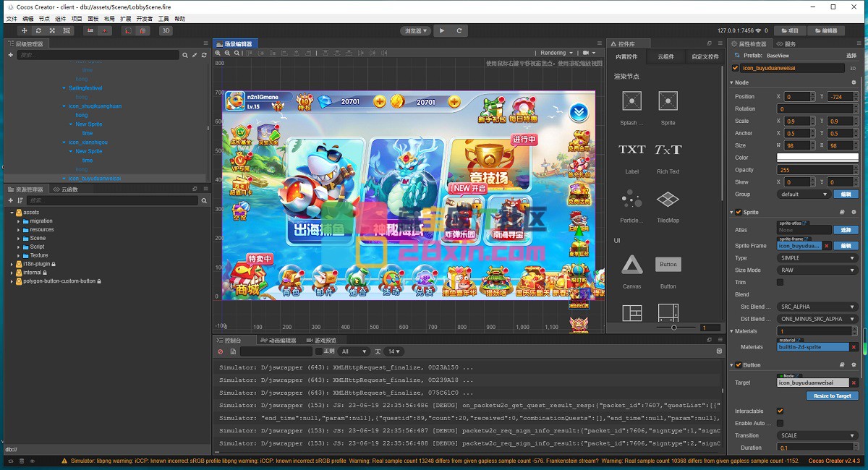Run the preview with play button
The height and width of the screenshot is (470, 868).
point(442,31)
